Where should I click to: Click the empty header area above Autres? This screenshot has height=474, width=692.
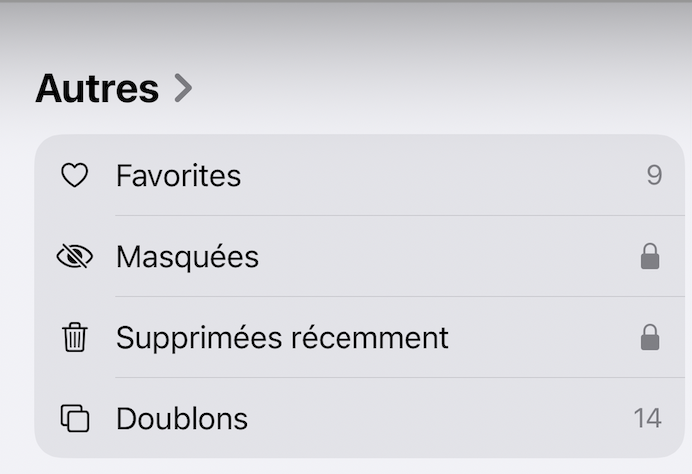click(346, 30)
